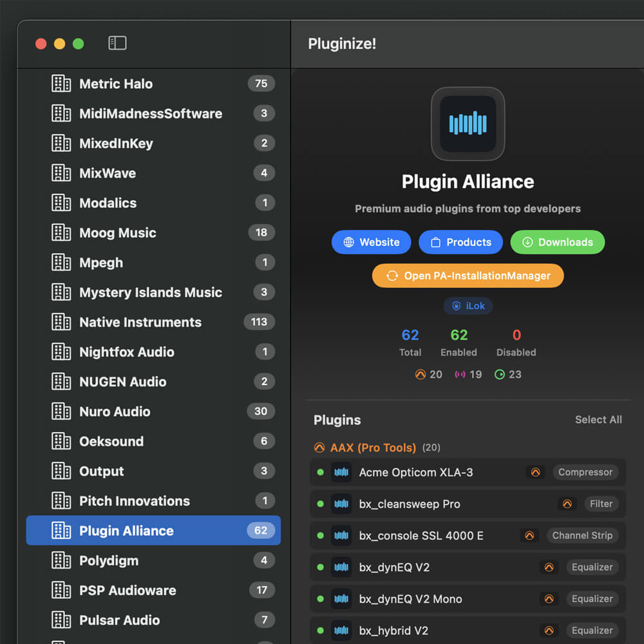Click the blue 62 Total statistic
This screenshot has height=644, width=644.
[410, 342]
